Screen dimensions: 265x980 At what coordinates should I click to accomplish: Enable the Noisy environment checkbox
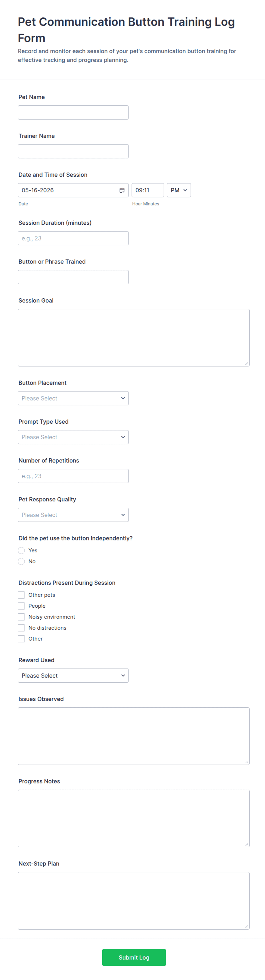tap(21, 617)
